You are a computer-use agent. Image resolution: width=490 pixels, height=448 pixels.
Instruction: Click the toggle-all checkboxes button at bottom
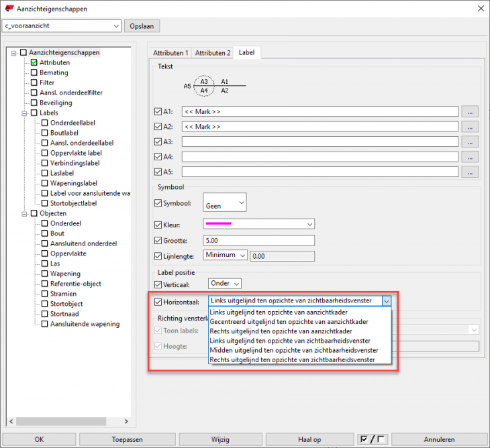click(x=372, y=439)
